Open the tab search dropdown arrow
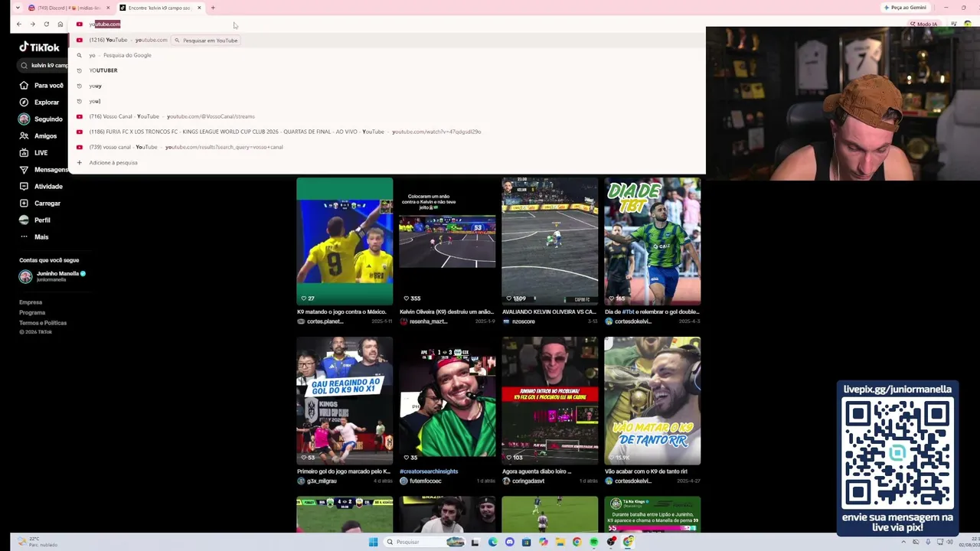 coord(18,8)
